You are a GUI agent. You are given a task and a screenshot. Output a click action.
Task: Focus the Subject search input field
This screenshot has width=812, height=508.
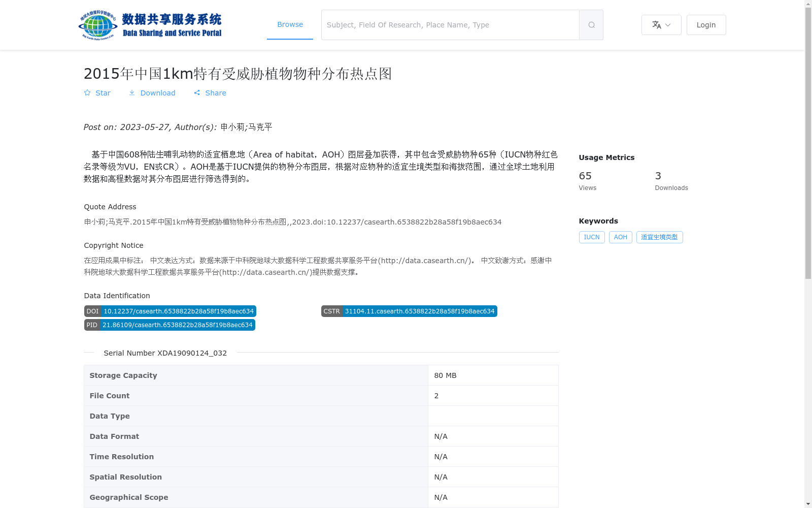click(x=450, y=25)
